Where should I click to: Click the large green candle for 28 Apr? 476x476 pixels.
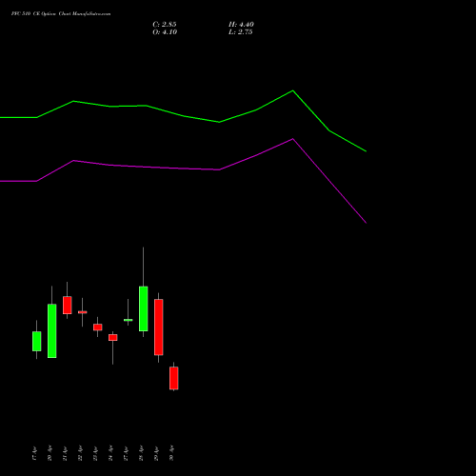144,308
